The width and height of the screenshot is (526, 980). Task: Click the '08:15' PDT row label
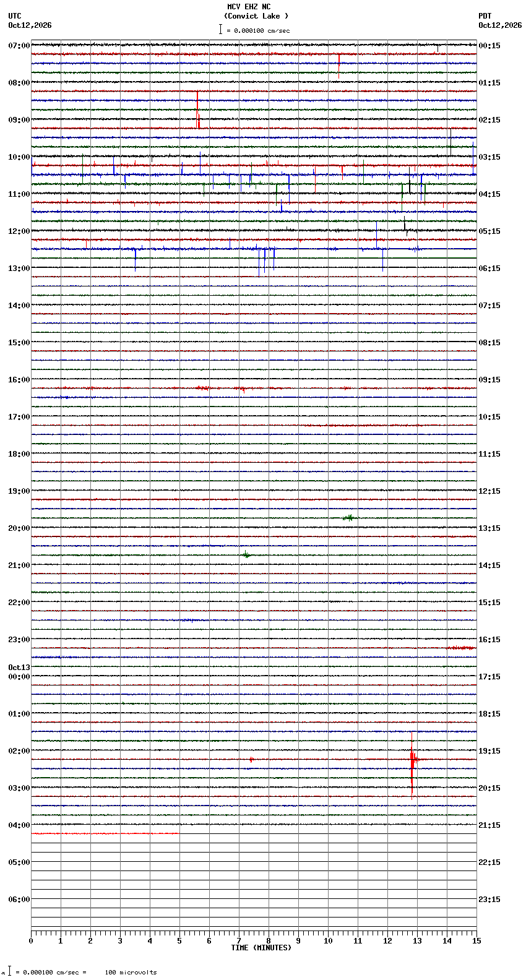pos(489,343)
